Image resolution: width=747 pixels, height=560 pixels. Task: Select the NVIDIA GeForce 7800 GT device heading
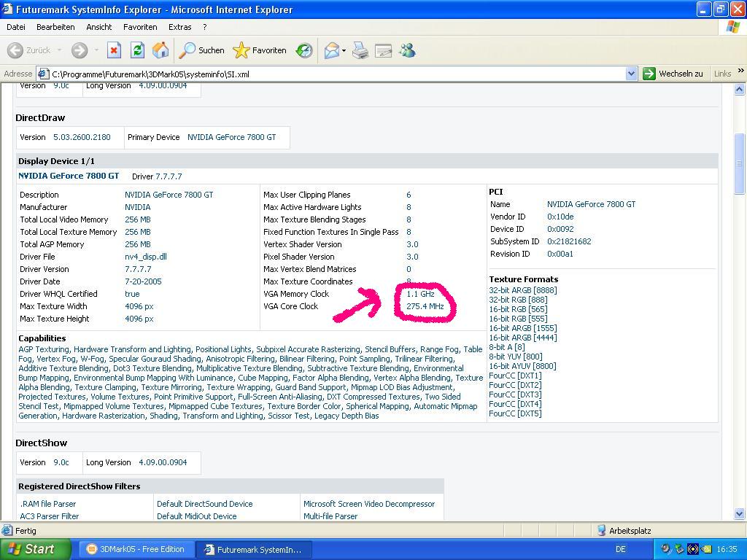(x=69, y=176)
